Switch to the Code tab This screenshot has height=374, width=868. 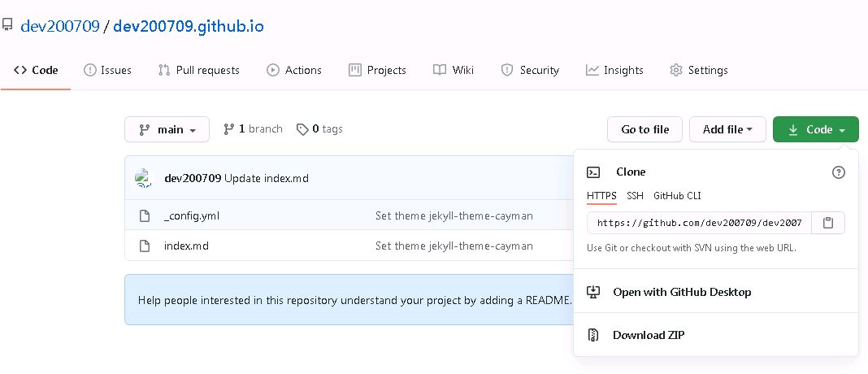(x=36, y=71)
